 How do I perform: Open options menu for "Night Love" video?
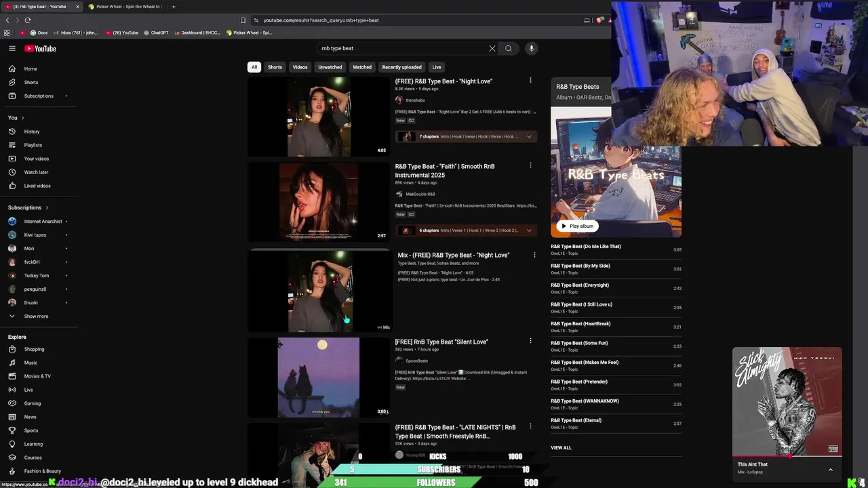pyautogui.click(x=530, y=81)
